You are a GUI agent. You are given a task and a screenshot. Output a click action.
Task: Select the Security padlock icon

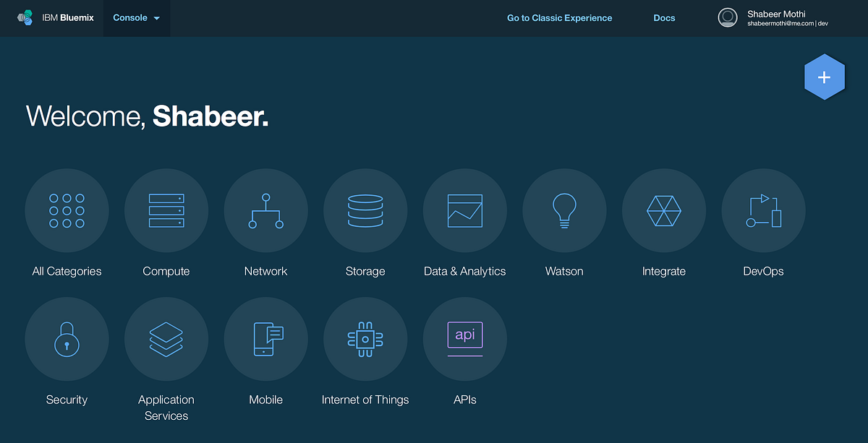(x=67, y=339)
